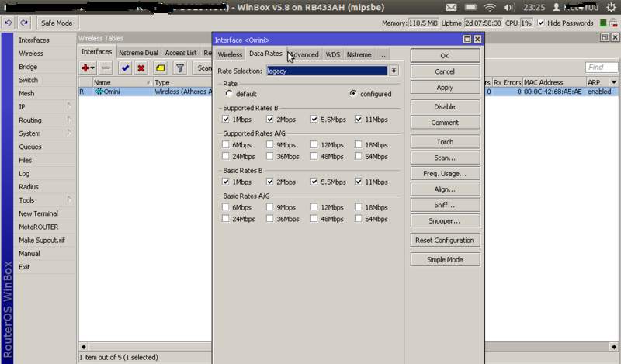
Task: Open Queues in the sidebar menu
Action: pyautogui.click(x=30, y=147)
